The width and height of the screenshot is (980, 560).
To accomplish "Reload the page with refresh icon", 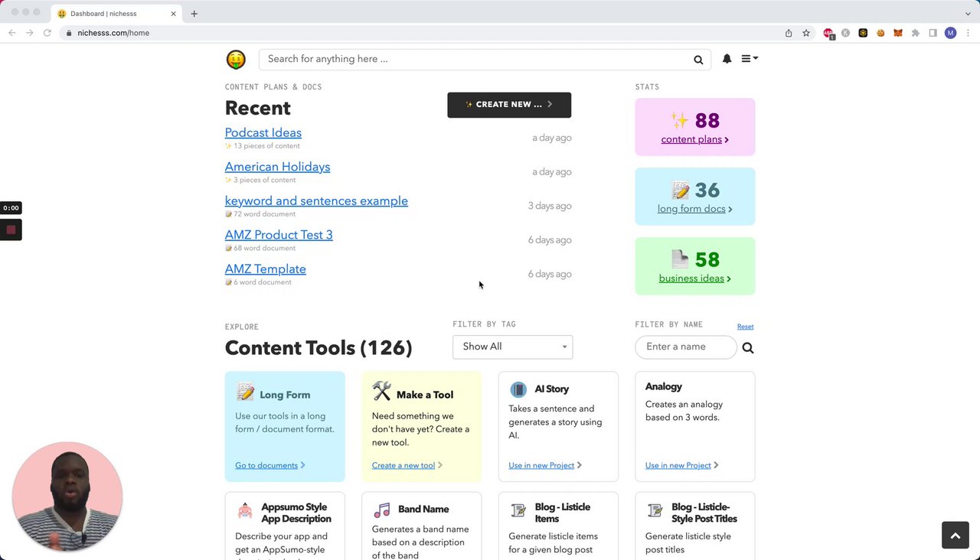I will (x=47, y=33).
